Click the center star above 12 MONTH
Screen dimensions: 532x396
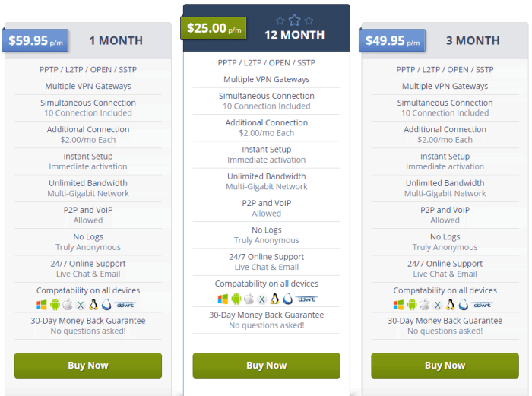click(295, 21)
